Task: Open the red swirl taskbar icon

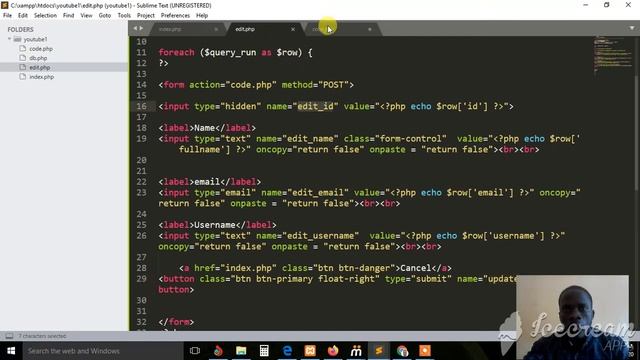Action: click(x=218, y=351)
